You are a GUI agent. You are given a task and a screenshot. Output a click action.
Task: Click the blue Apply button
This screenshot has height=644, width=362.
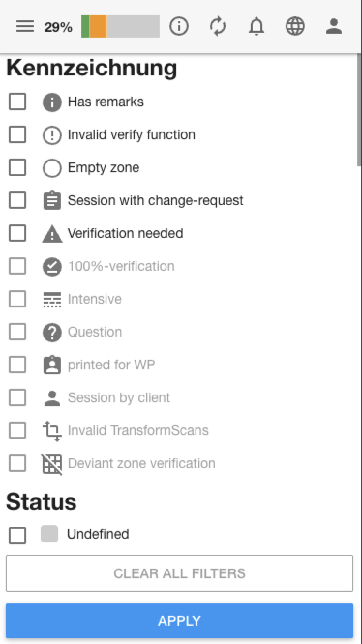180,621
